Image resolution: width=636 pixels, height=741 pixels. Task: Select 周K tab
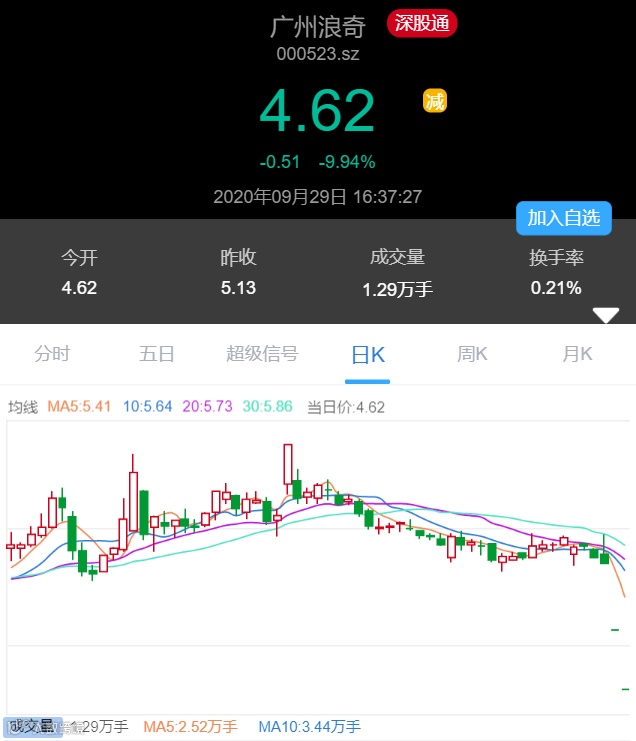[x=472, y=353]
